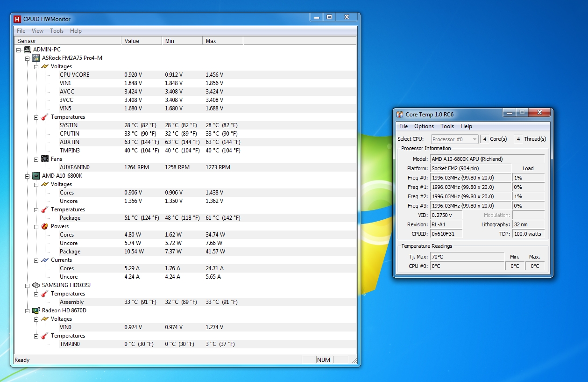Image resolution: width=588 pixels, height=382 pixels.
Task: Click the Package value 51 °C (124 °F)
Action: [x=142, y=218]
